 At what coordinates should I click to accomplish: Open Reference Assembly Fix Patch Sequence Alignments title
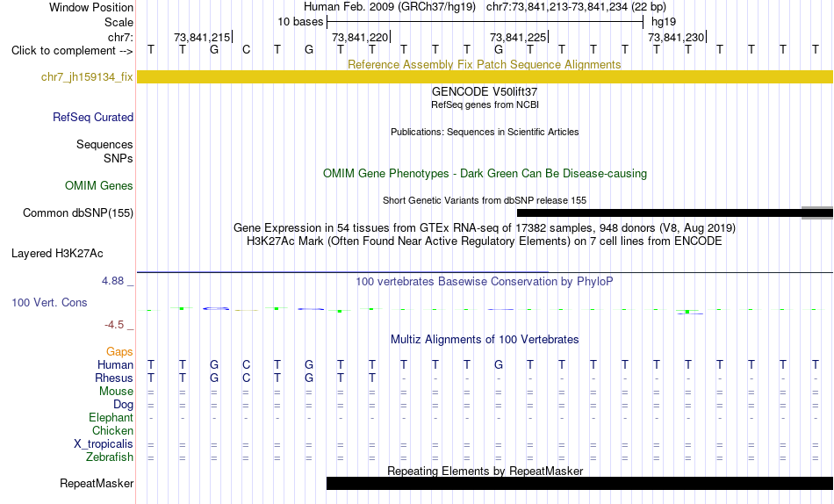point(484,64)
